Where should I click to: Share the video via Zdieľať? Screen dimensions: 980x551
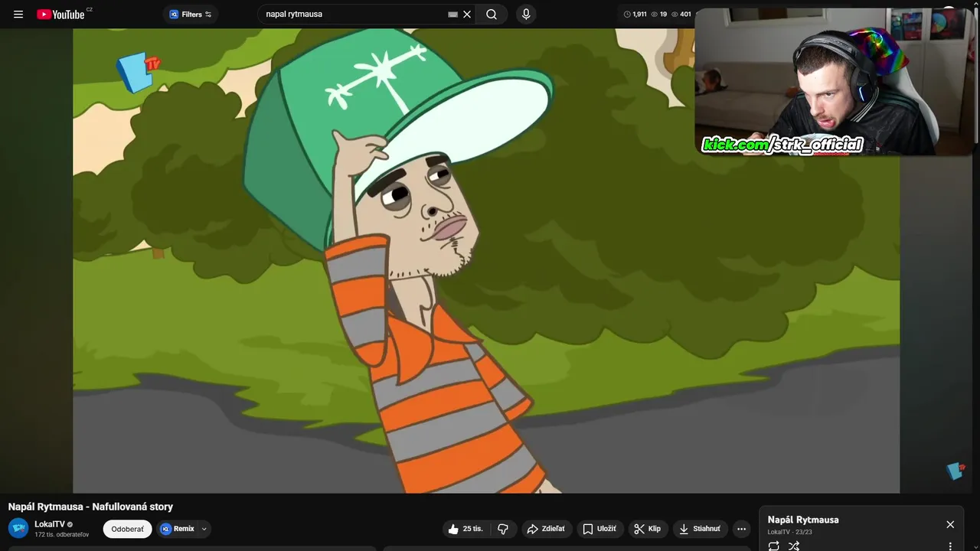[x=546, y=529]
